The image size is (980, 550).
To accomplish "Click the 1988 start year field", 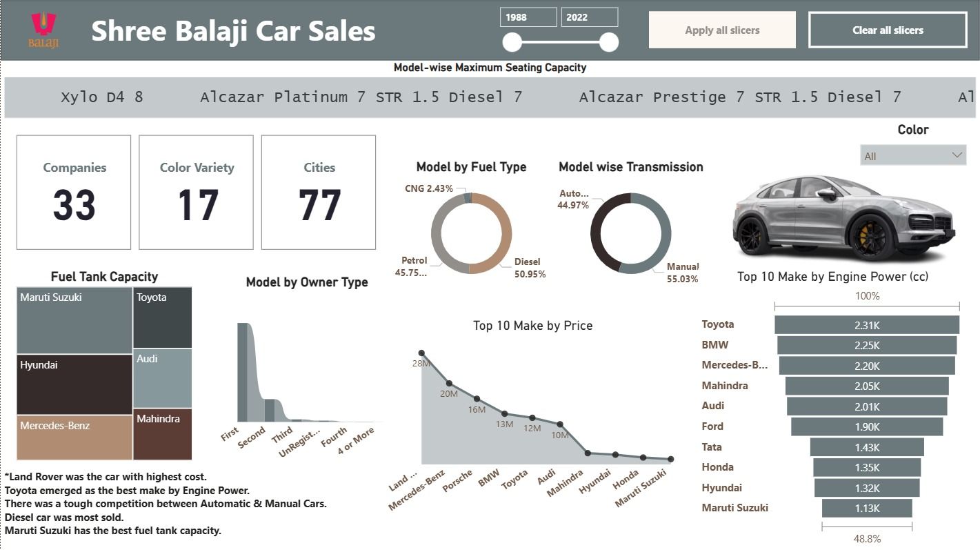I will [528, 17].
